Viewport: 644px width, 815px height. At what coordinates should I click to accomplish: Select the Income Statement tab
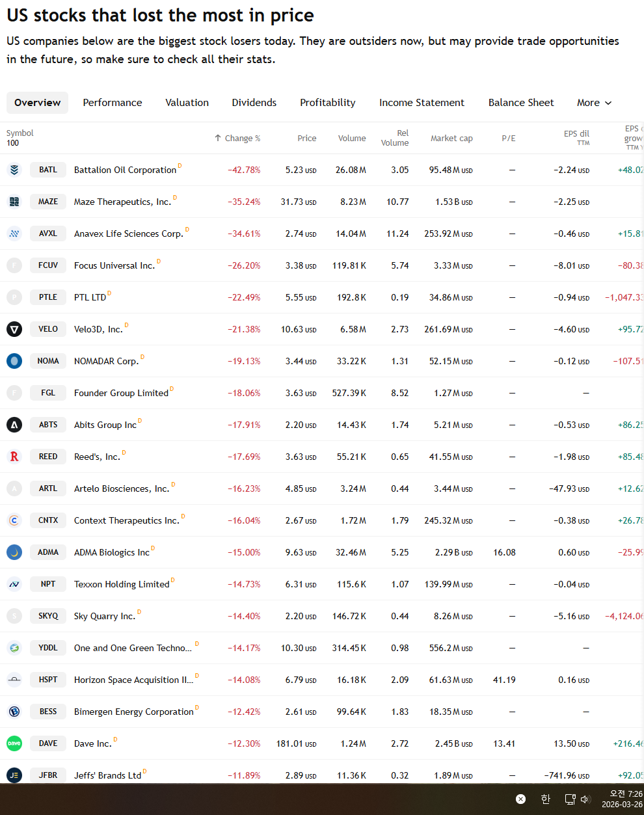point(422,103)
